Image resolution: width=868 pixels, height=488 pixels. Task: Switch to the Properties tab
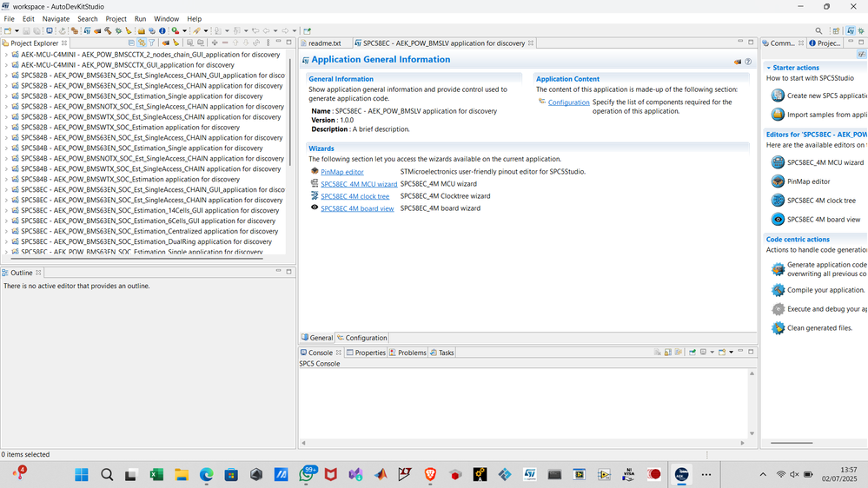click(365, 353)
